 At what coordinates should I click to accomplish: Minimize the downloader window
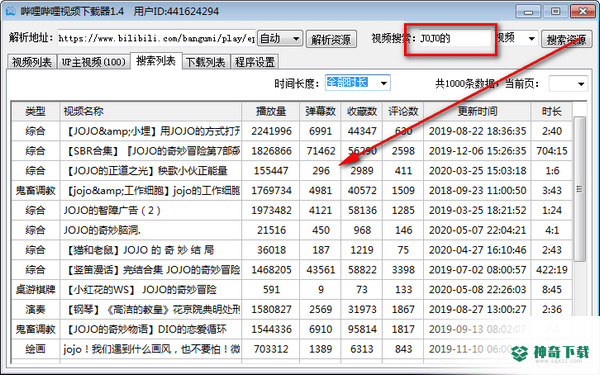coord(528,11)
